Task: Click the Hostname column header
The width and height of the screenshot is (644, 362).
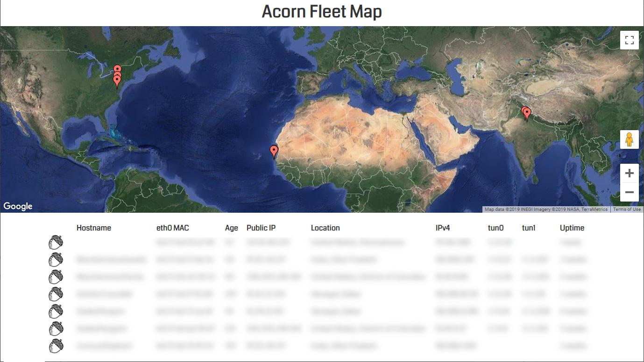Action: pyautogui.click(x=94, y=228)
